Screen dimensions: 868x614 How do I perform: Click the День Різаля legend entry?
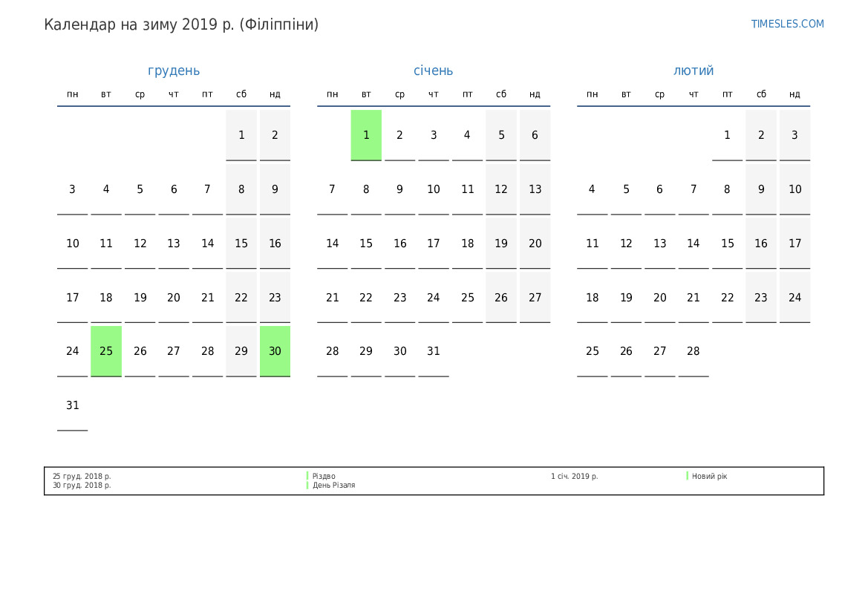coord(333,486)
